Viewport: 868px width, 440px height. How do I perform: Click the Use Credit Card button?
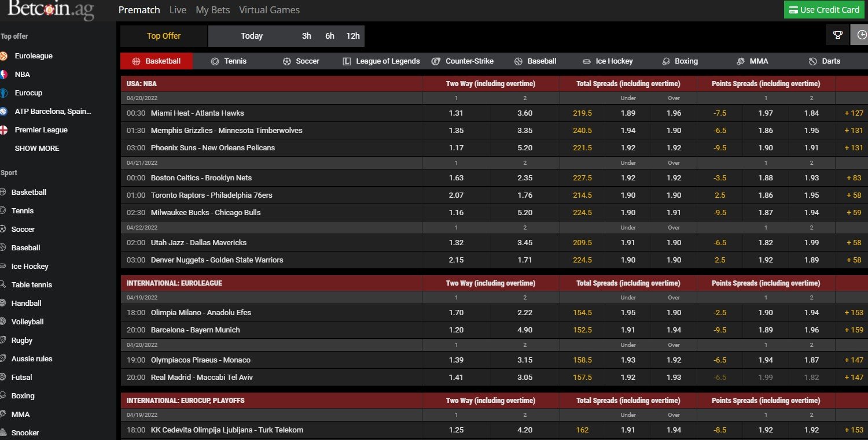click(x=824, y=10)
